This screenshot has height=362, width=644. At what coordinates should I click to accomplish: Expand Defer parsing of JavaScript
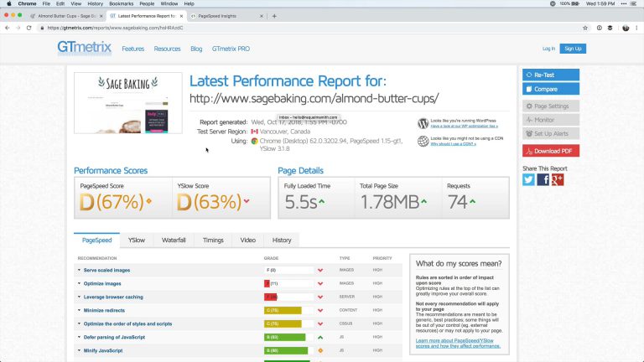[114, 338]
